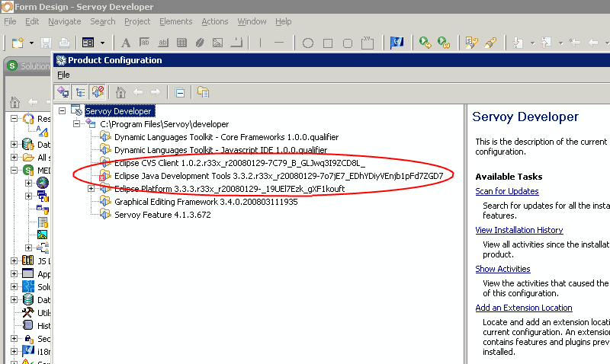Click the i18n flag toolbar icon

396,43
